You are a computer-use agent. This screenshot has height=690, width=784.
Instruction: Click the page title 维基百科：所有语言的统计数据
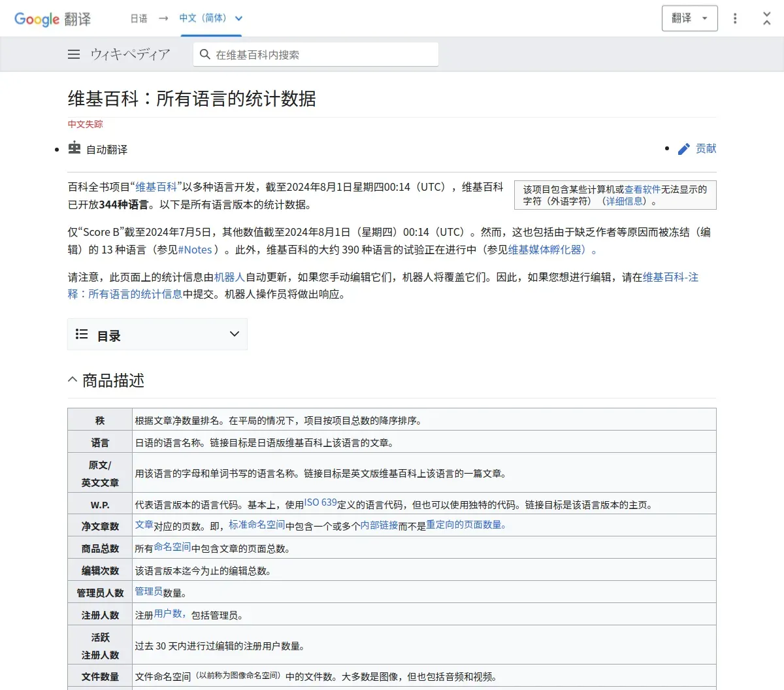click(192, 99)
